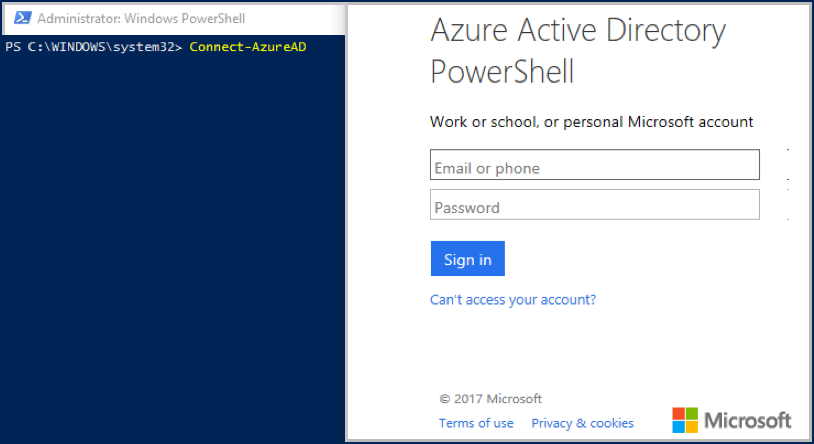Image resolution: width=814 pixels, height=444 pixels.
Task: Click the © 2017 Microsoft copyright text
Action: 490,398
